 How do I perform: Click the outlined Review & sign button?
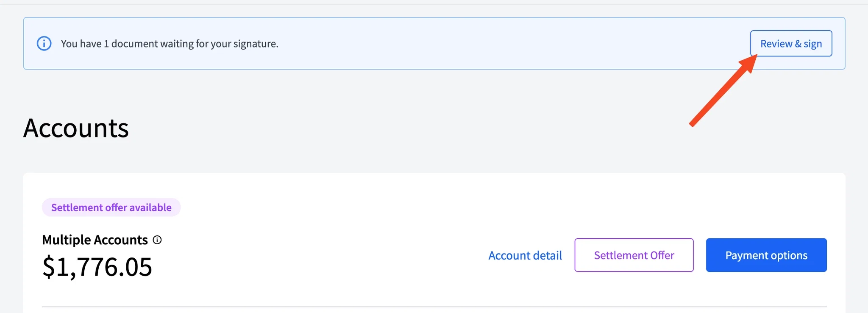(791, 43)
